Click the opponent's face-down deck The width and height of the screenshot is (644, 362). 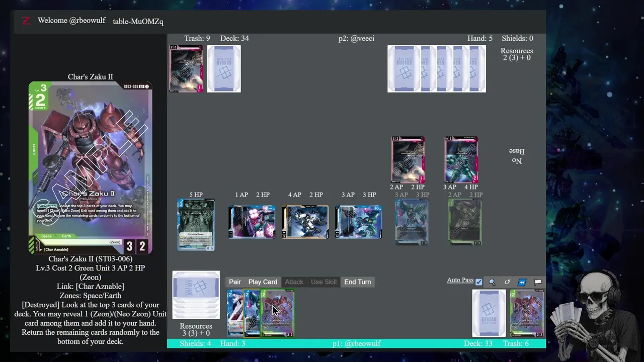(224, 69)
